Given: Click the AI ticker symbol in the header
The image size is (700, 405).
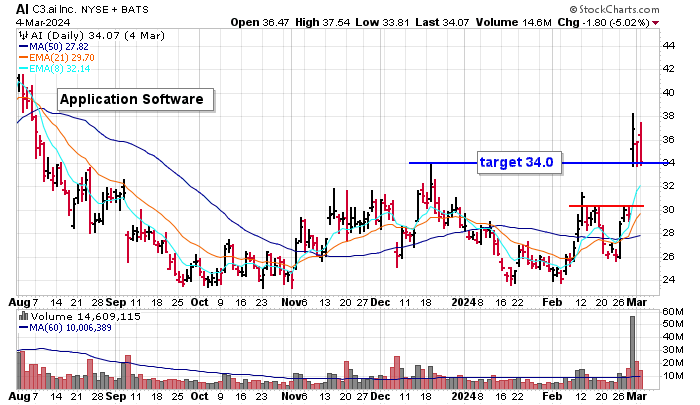Looking at the screenshot, I should [22, 9].
